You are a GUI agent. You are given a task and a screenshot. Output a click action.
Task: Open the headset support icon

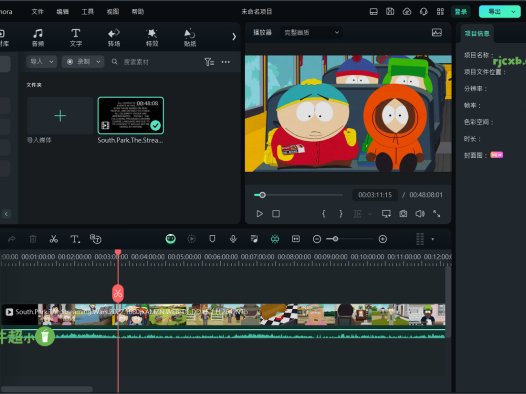pos(424,12)
